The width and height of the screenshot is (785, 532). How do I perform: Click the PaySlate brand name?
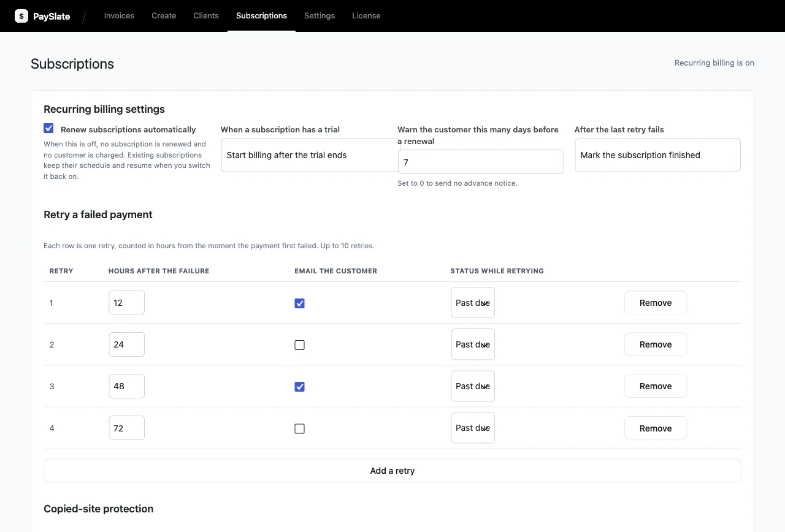pos(52,17)
